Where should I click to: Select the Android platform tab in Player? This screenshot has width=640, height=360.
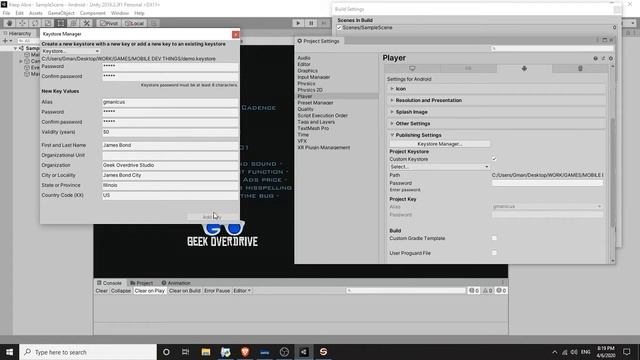tap(524, 69)
